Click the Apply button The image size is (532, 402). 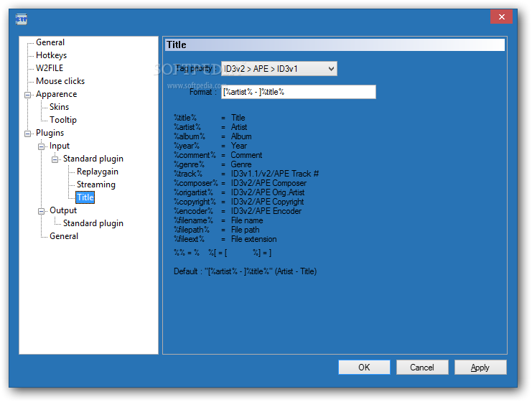pos(480,368)
